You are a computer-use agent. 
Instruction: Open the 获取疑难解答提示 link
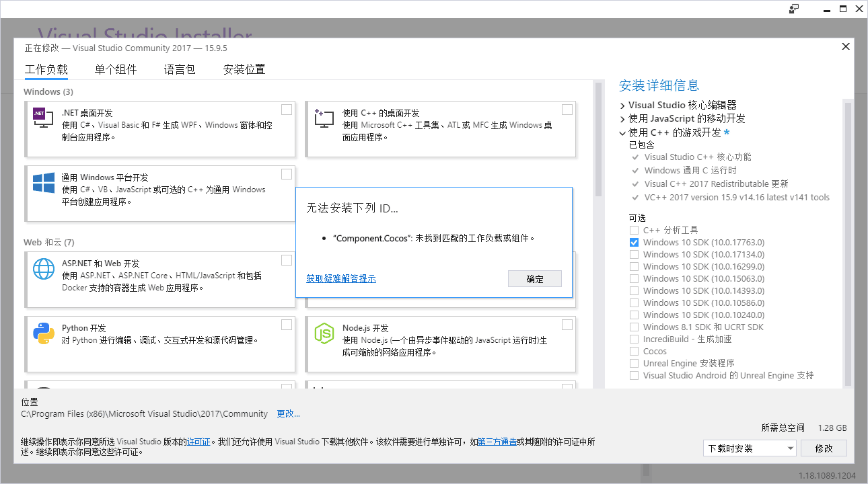click(341, 278)
